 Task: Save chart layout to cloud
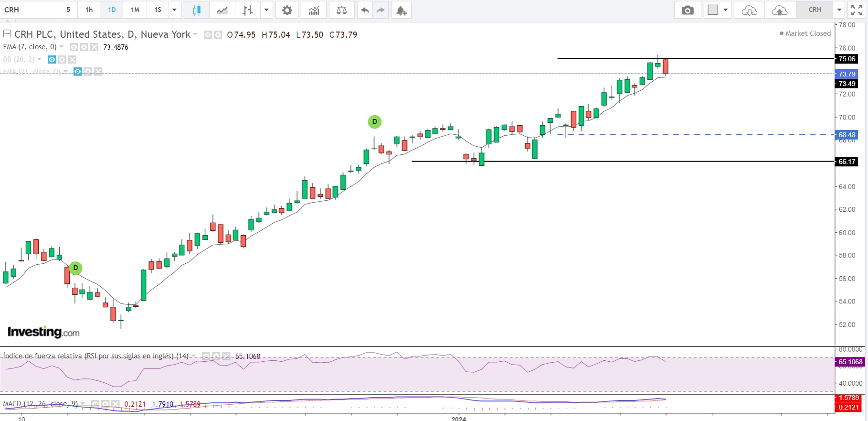point(780,10)
